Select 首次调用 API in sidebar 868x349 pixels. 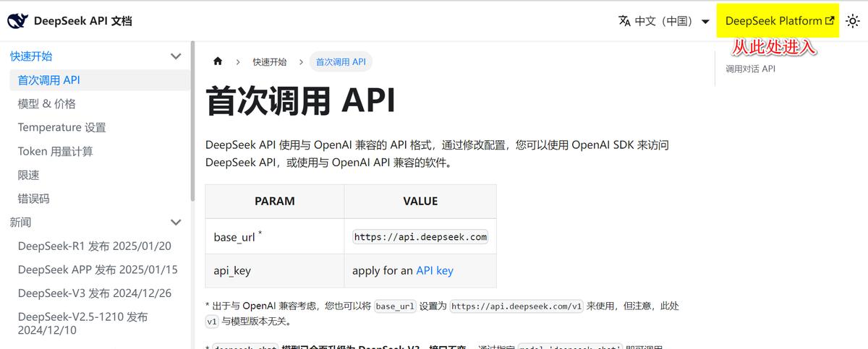click(99, 79)
